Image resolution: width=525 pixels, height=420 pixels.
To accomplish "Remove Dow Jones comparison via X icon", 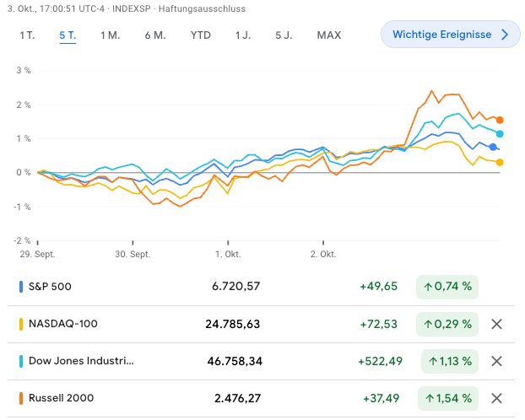I will [496, 361].
